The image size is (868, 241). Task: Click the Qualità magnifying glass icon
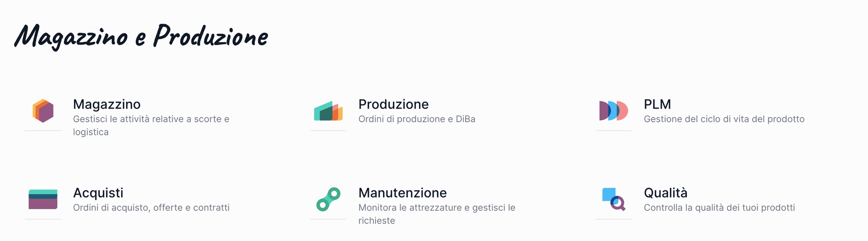613,199
